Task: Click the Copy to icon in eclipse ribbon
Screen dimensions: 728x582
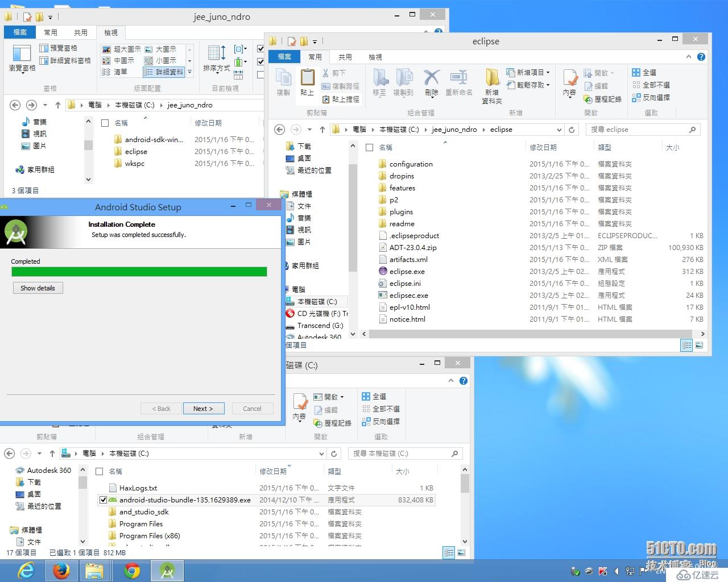Action: 403,78
